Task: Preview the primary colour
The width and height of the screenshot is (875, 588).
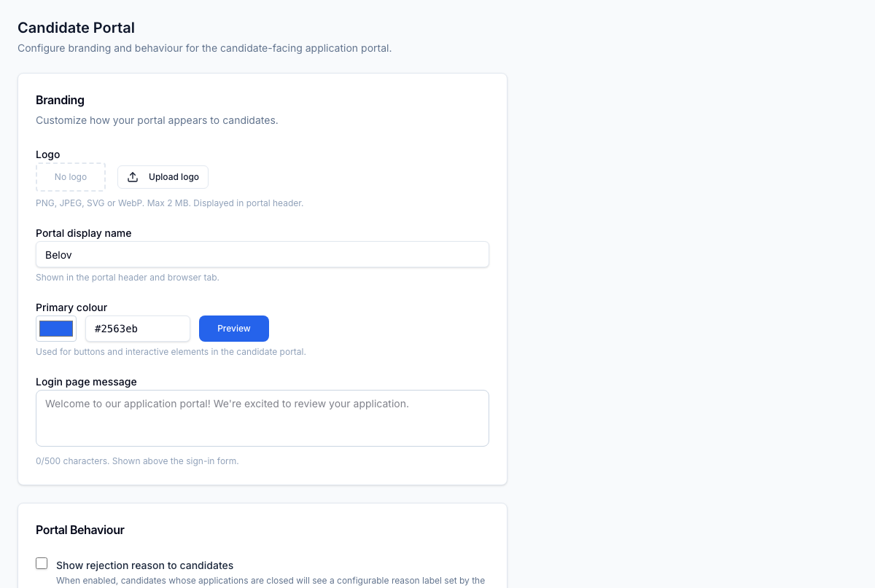Action: [x=234, y=329]
